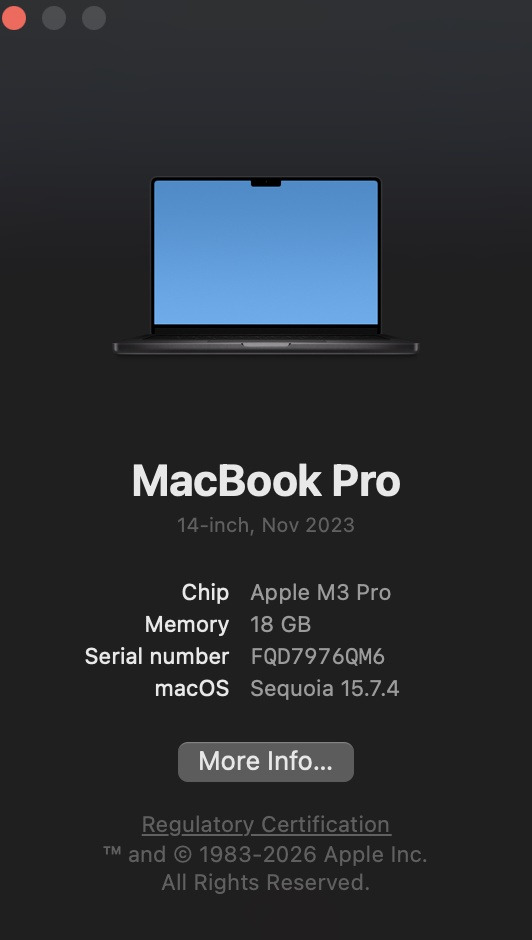Click the macOS label
Viewport: 532px width, 940px height.
coord(192,689)
